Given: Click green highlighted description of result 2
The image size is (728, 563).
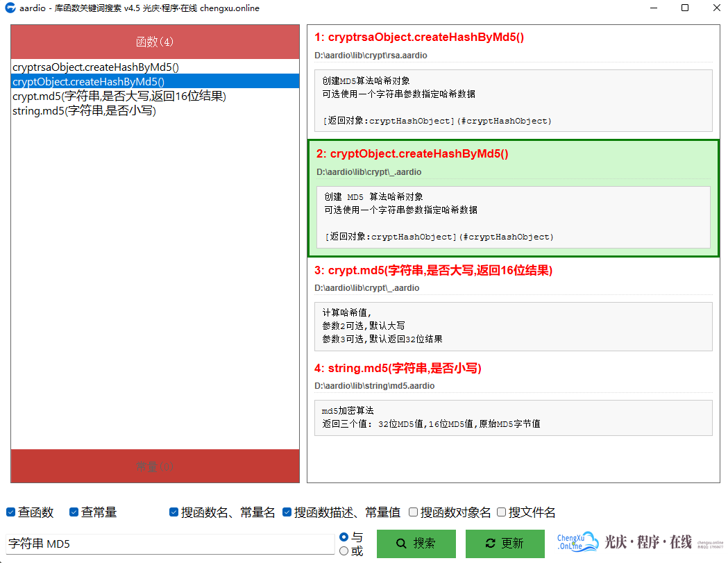Looking at the screenshot, I should (x=514, y=217).
